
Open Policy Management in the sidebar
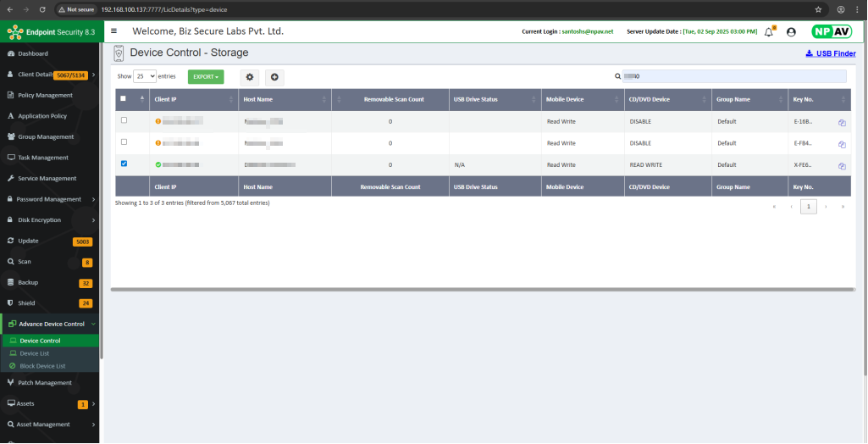coord(46,95)
